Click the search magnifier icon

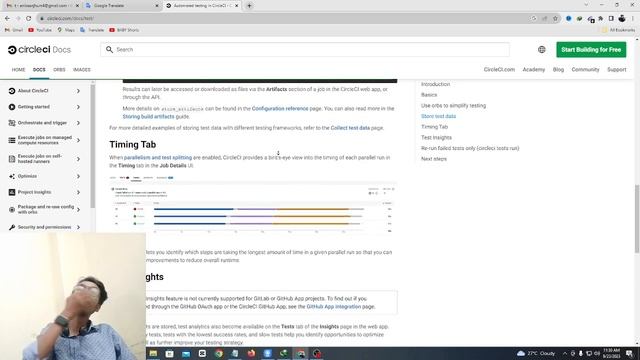(109, 49)
